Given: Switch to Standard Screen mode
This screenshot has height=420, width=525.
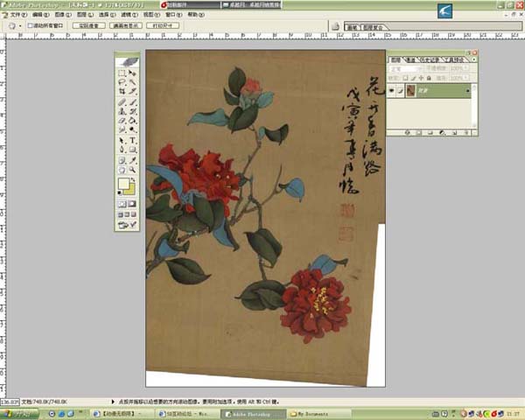Looking at the screenshot, I should coord(120,214).
